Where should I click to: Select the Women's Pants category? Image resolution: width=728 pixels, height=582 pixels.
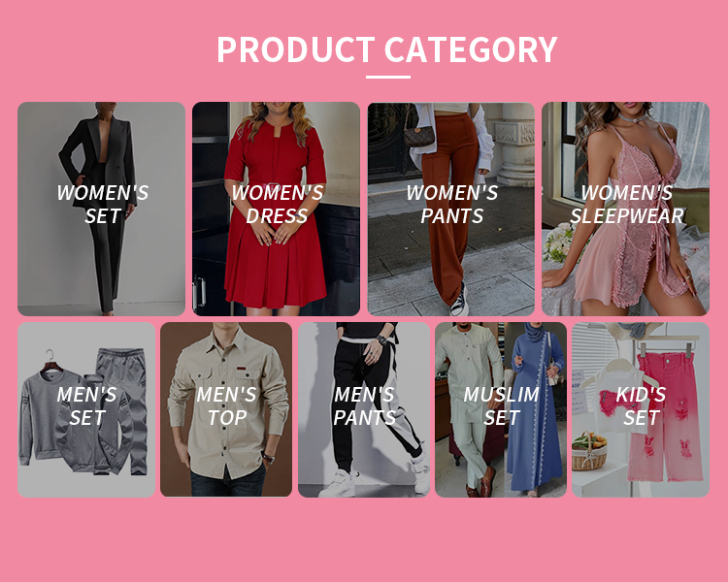pyautogui.click(x=451, y=209)
